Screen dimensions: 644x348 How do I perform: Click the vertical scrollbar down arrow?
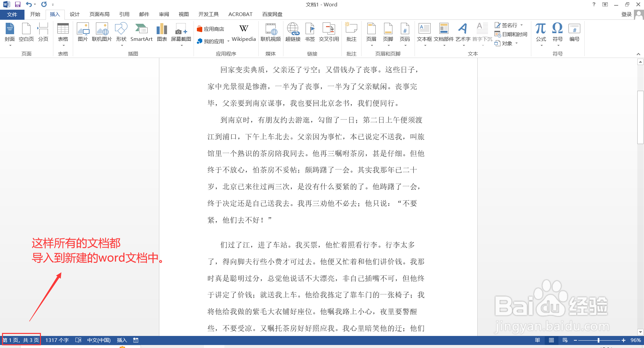[x=640, y=332]
